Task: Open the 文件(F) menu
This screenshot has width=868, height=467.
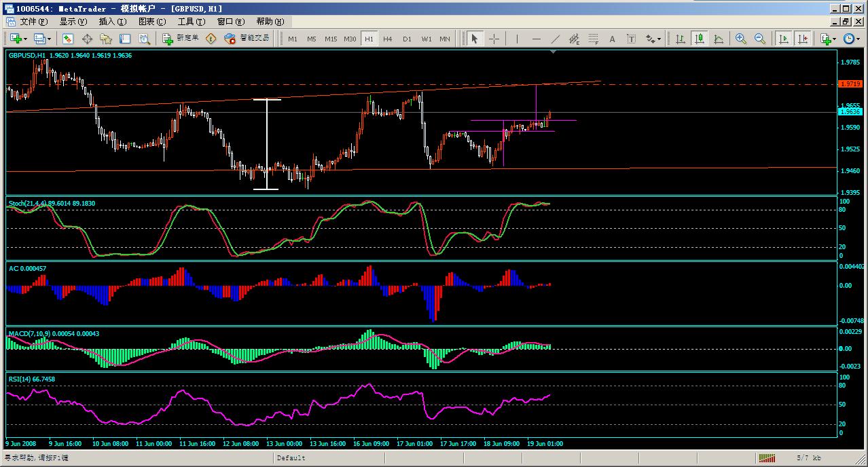Action: click(x=34, y=21)
